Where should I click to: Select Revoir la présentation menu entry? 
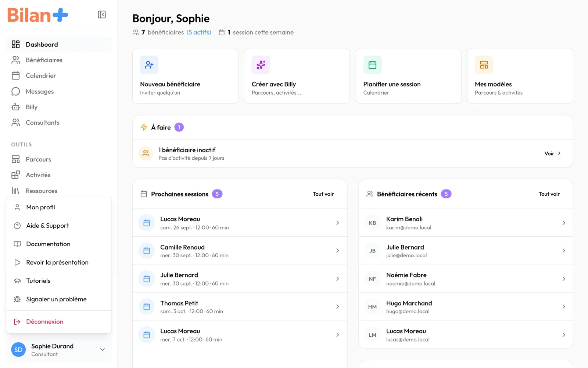(x=59, y=262)
